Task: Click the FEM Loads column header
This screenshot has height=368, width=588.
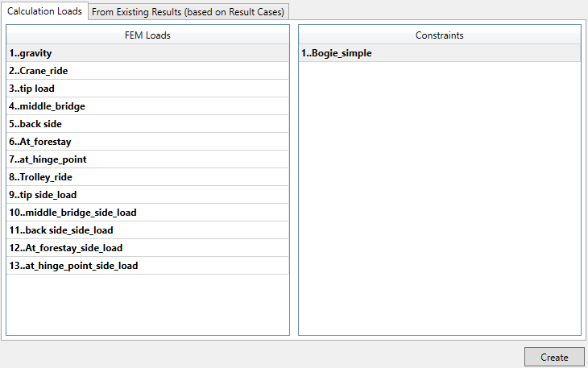Action: click(x=147, y=35)
